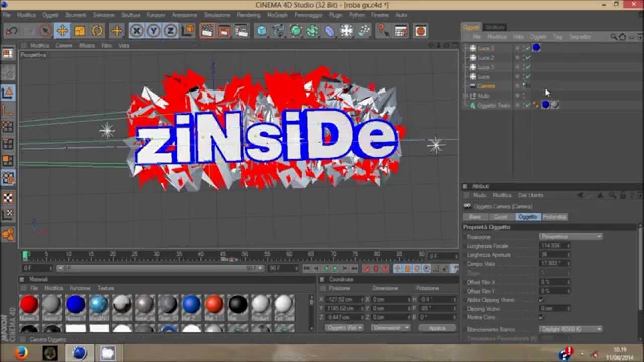Select the orange-red Mat.1 material thumbnail
The height and width of the screenshot is (362, 644).
coord(214,304)
